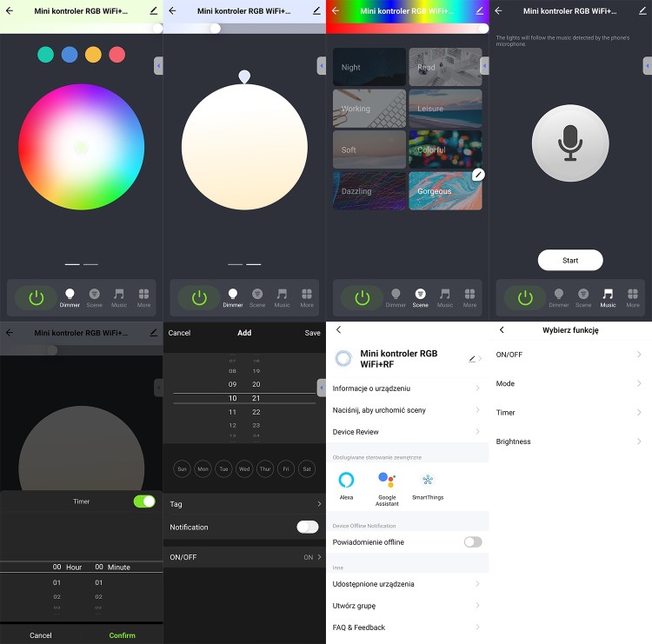Screen dimensions: 652x644
Task: Edit device name pencil beside Mini kontroler RGB WiFi+RF
Action: tap(472, 358)
